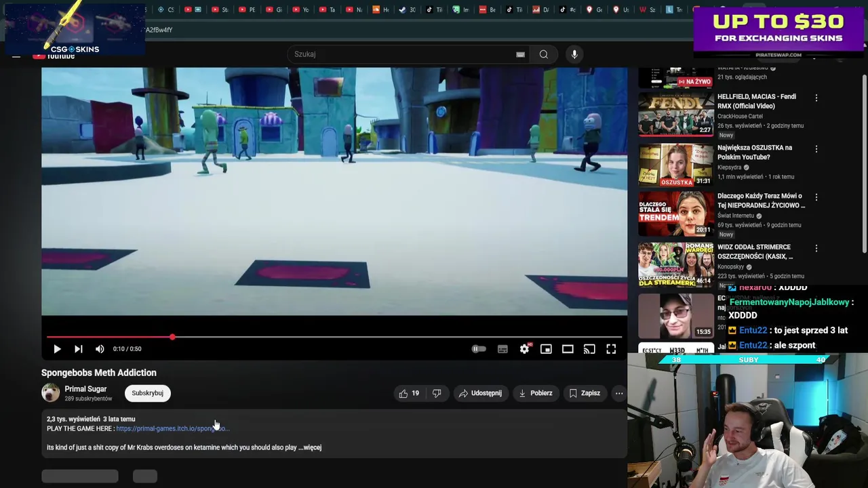Switch to theater mode
The width and height of the screenshot is (868, 488).
(568, 349)
